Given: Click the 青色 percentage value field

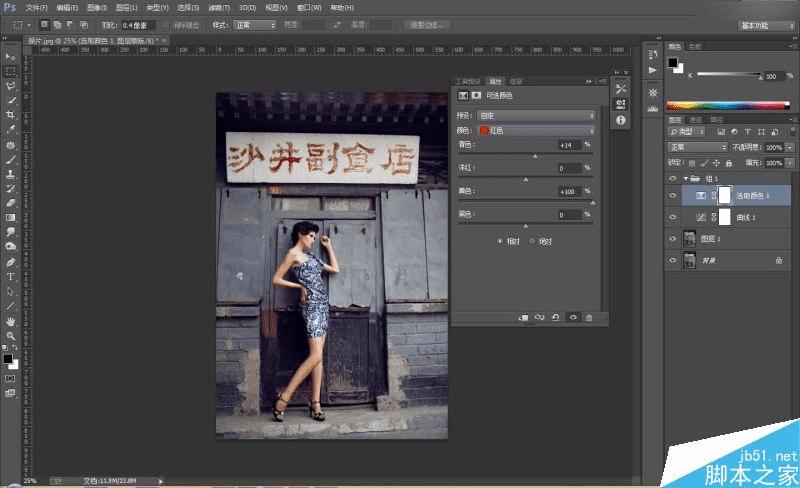Looking at the screenshot, I should coord(569,145).
